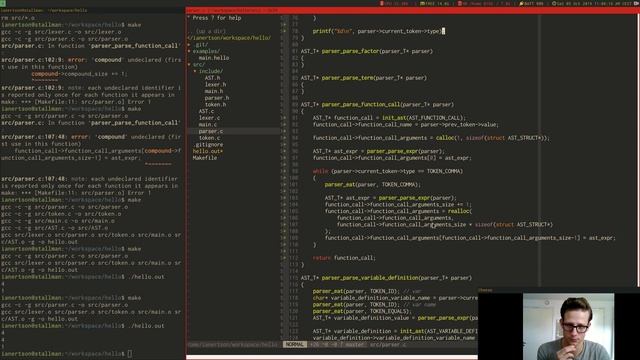Screen dimensions: 640x360
Task: Open token.h header file
Action: [x=215, y=104]
